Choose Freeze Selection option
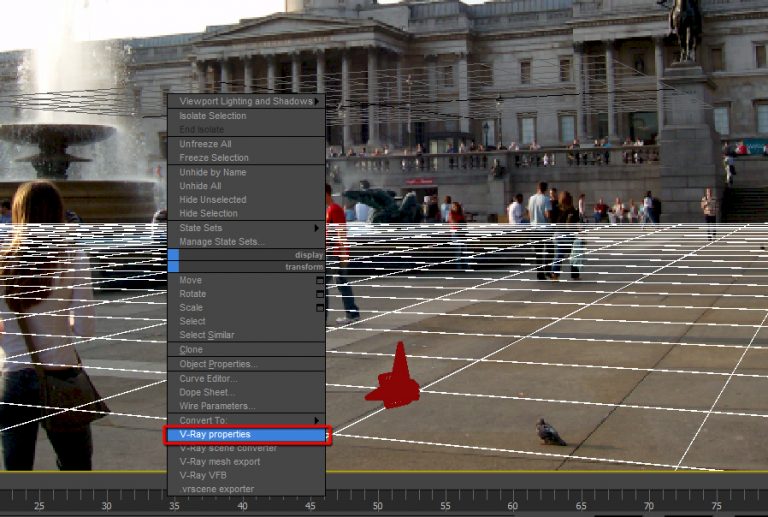The image size is (768, 517). 214,158
